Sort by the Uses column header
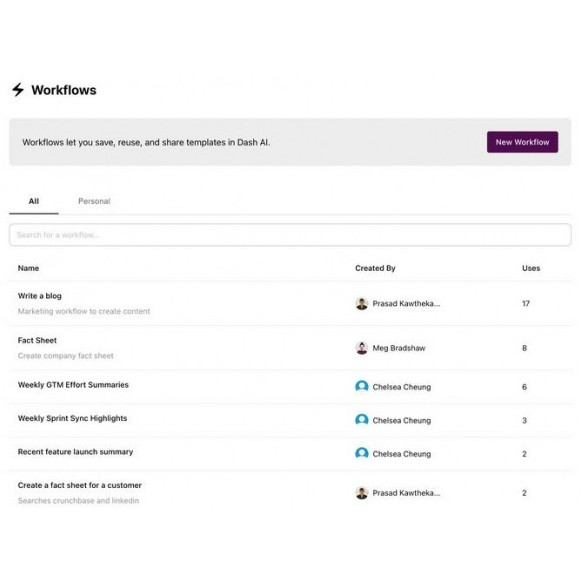The image size is (582, 582). coord(531,268)
